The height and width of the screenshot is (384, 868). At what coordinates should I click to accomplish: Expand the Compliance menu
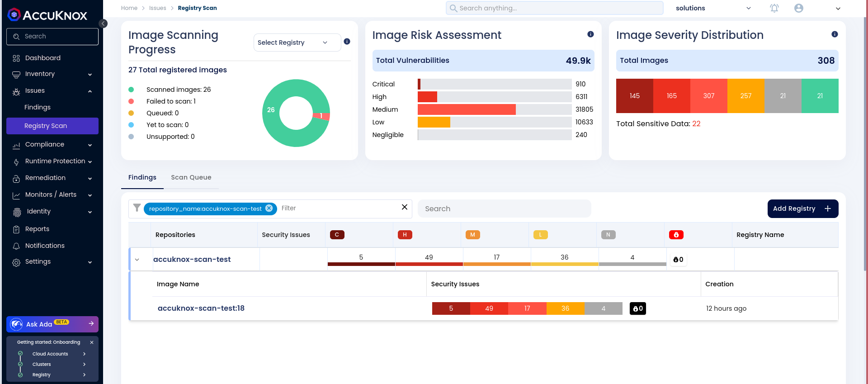pyautogui.click(x=90, y=145)
